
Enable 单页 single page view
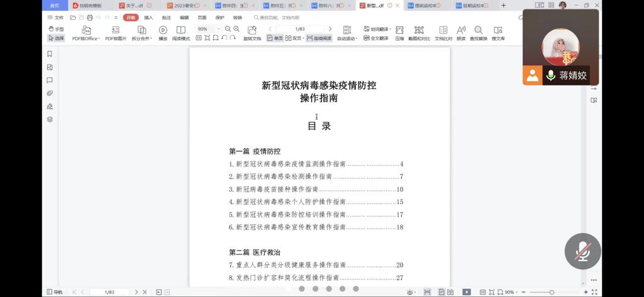coord(275,38)
